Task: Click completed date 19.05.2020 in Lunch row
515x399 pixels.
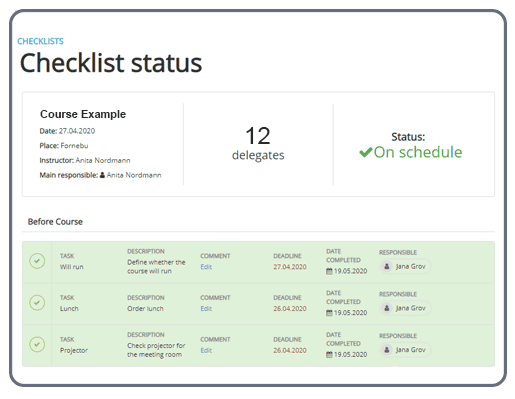Action: tap(350, 313)
